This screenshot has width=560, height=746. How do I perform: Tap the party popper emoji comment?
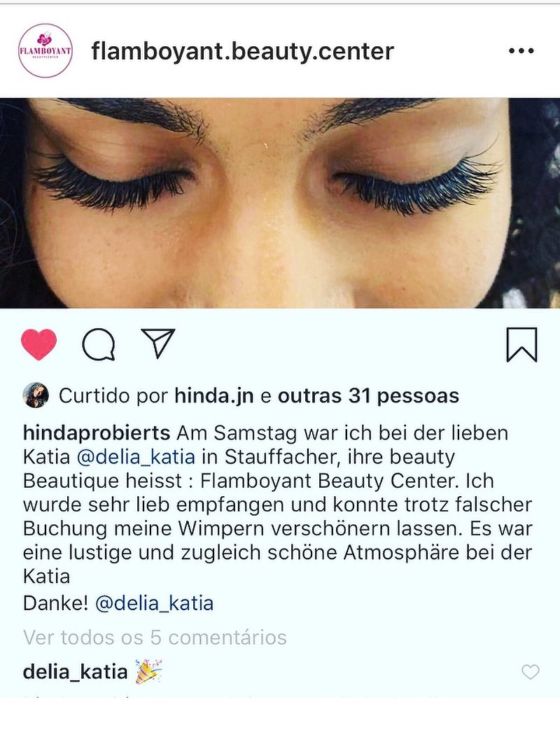pyautogui.click(x=148, y=671)
